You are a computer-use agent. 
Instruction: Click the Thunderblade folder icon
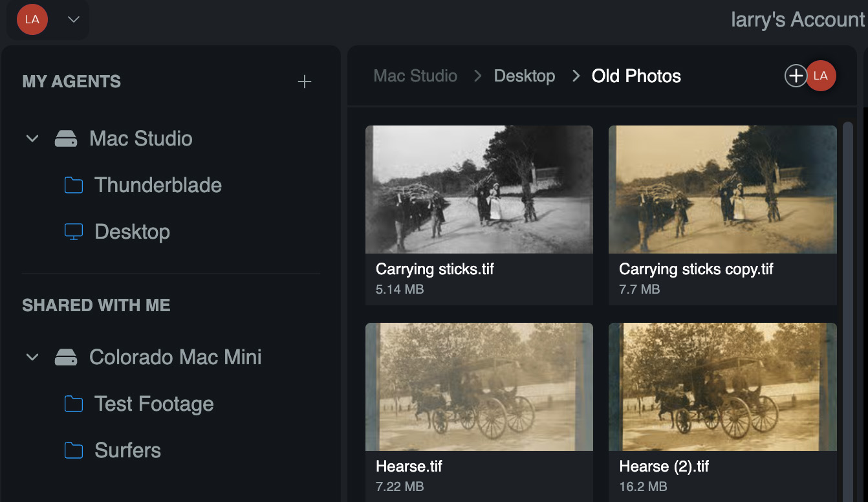click(74, 186)
